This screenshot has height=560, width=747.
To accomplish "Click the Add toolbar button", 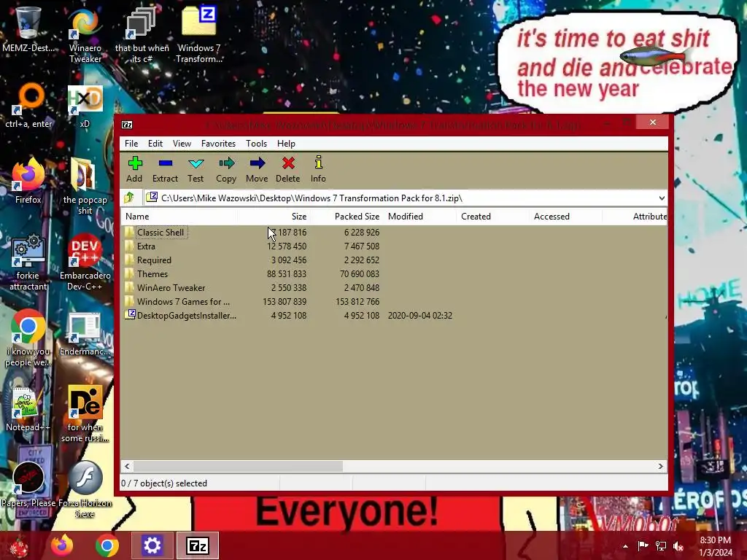I will 134,169.
